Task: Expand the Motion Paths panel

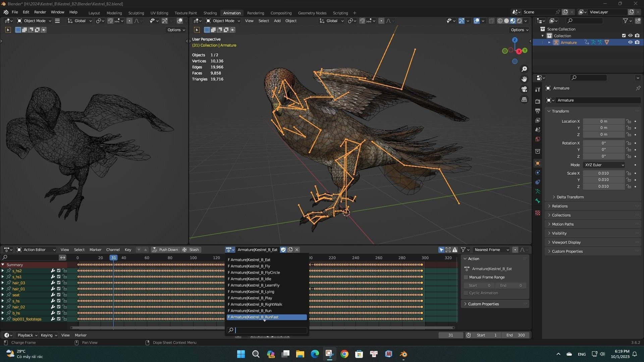Action: click(x=562, y=224)
